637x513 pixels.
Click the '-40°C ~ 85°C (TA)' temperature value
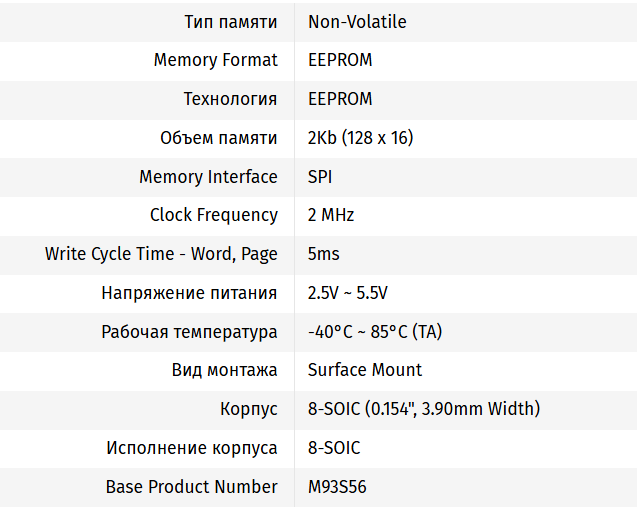point(375,332)
